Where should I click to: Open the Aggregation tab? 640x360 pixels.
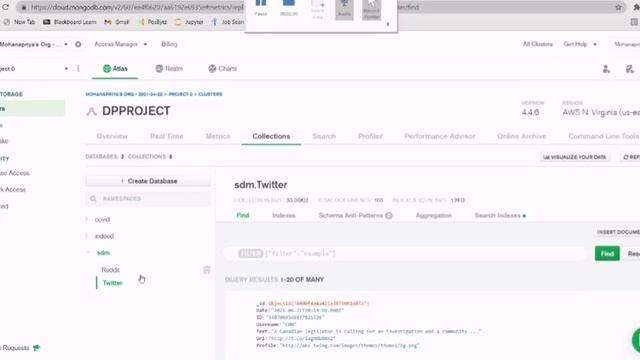[x=433, y=216]
